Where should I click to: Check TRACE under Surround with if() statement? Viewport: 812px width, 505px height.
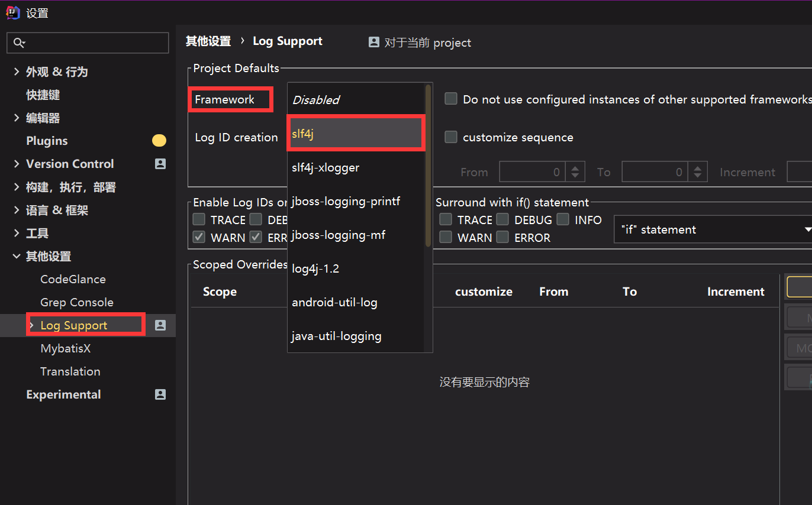[446, 219]
